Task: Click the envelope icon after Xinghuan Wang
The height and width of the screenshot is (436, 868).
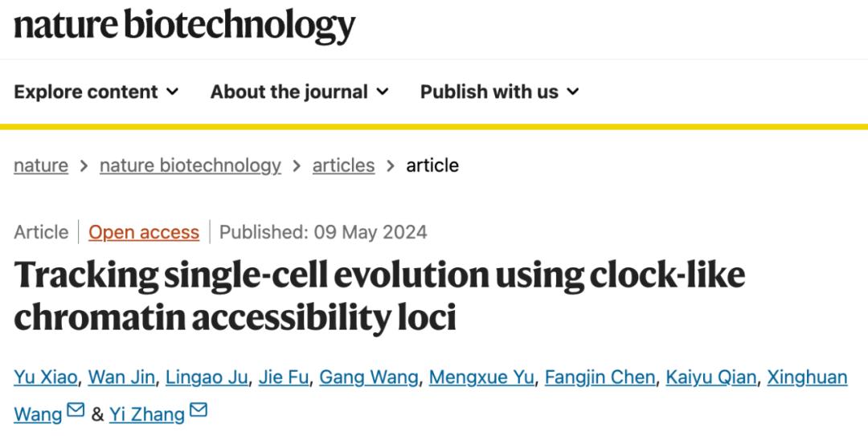Action: tap(76, 412)
